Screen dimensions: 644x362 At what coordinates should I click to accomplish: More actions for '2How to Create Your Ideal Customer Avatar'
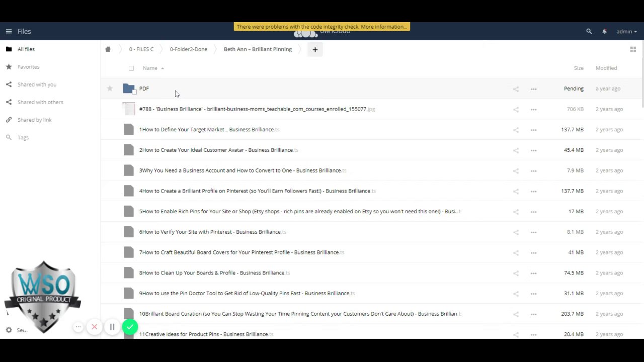pyautogui.click(x=533, y=150)
